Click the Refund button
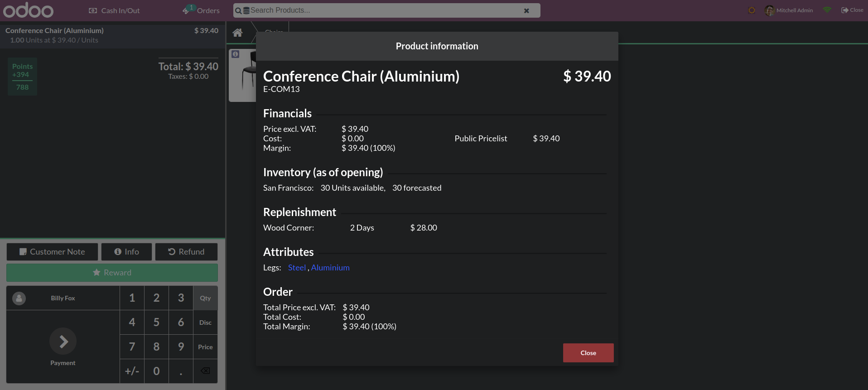 [186, 252]
